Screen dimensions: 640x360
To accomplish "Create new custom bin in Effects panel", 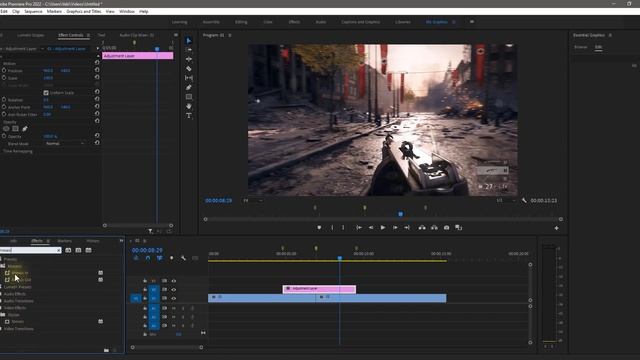I will [x=106, y=350].
